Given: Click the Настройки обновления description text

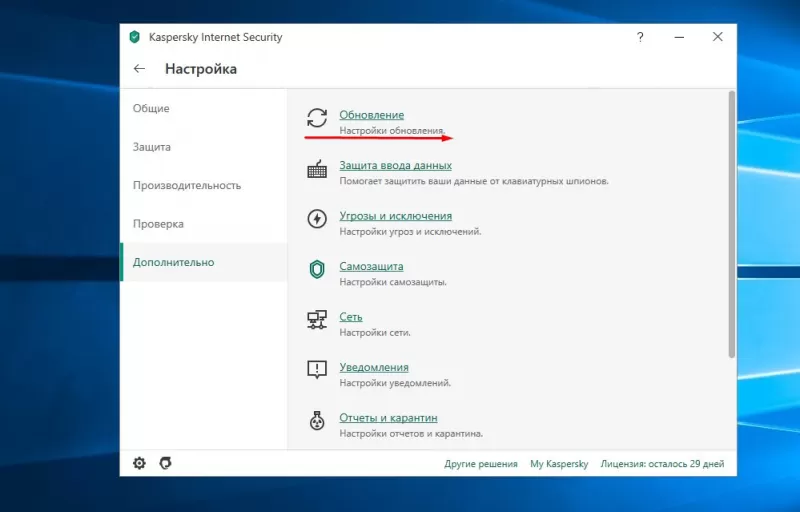Looking at the screenshot, I should click(392, 131).
